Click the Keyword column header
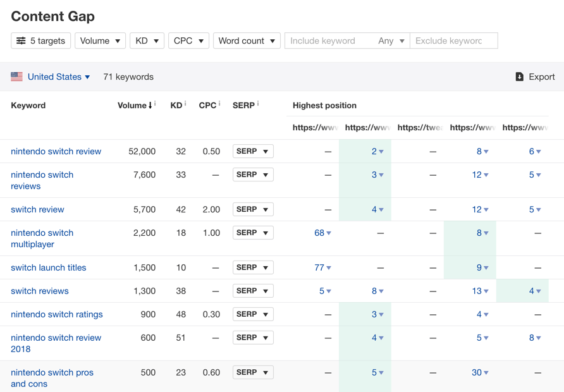 (28, 106)
